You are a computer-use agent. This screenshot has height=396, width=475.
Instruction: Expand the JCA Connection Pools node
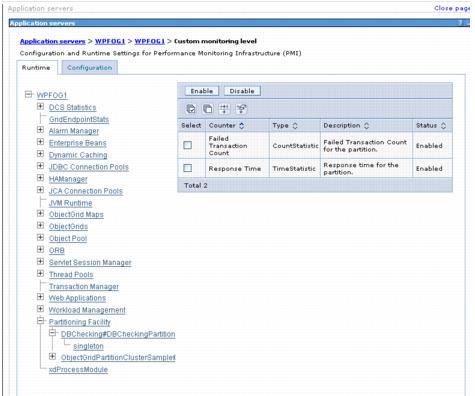[41, 190]
